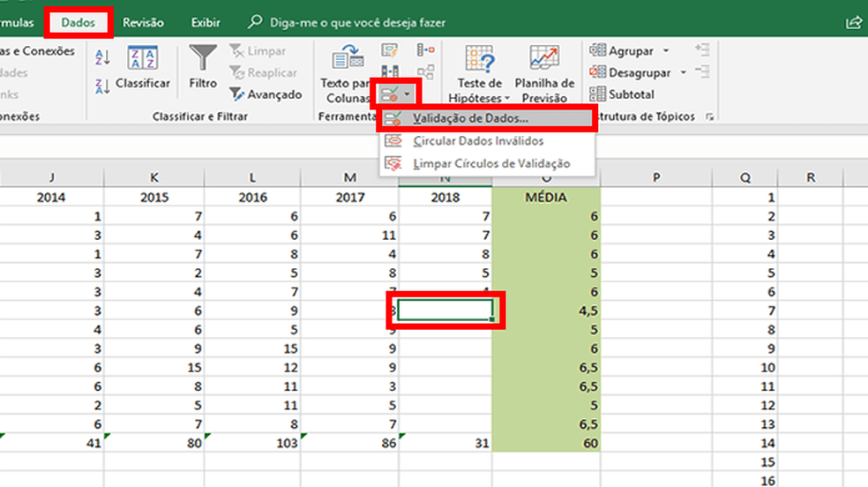This screenshot has width=868, height=487.
Task: Select the green MÉDIA header cell
Action: coord(546,198)
